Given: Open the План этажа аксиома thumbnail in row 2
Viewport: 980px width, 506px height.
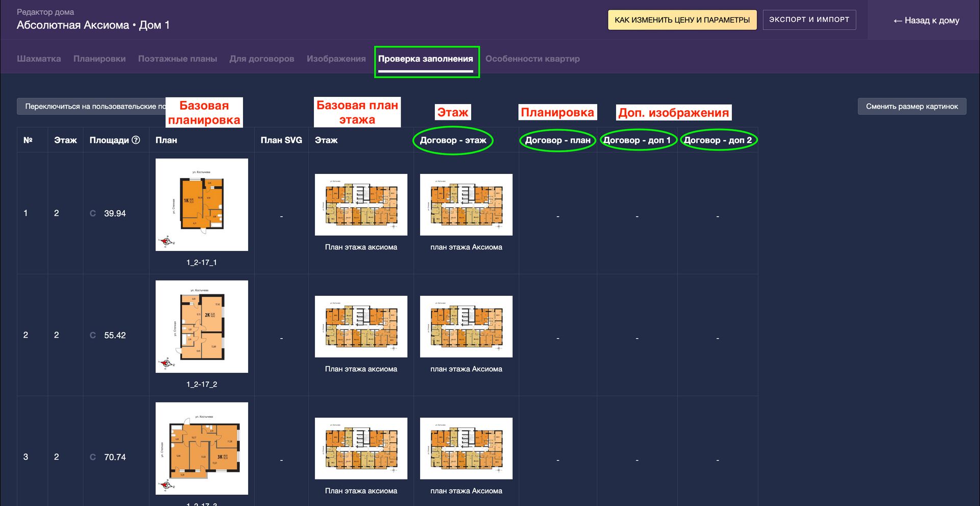Looking at the screenshot, I should (361, 326).
